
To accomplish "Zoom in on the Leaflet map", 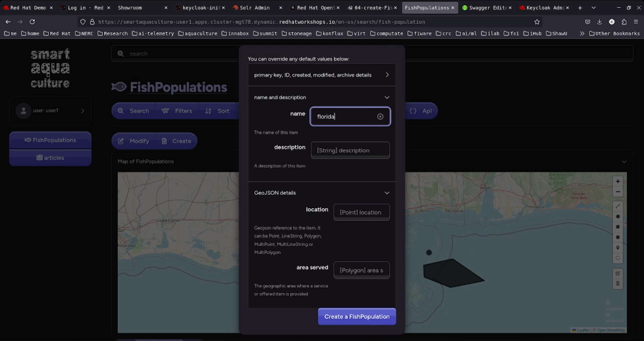I will pyautogui.click(x=618, y=181).
